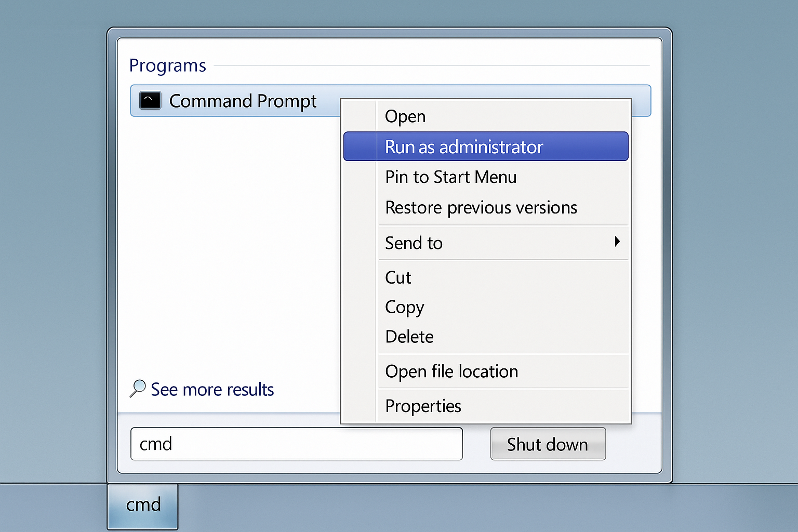The width and height of the screenshot is (798, 532).
Task: Click inside the cmd search field
Action: (x=296, y=444)
